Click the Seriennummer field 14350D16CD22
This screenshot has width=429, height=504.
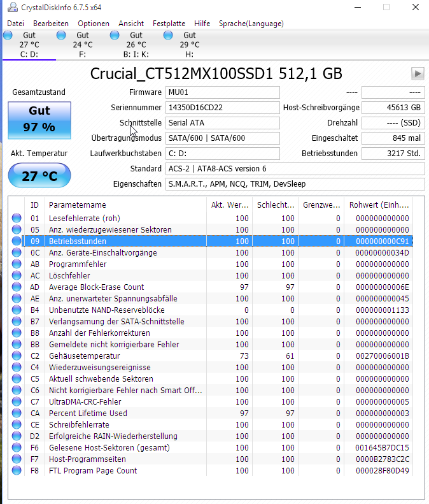pos(223,107)
